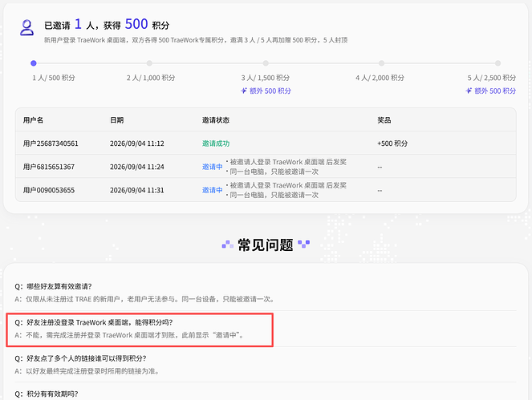Select the 2 人 progress dot
This screenshot has width=532, height=400.
(x=149, y=63)
